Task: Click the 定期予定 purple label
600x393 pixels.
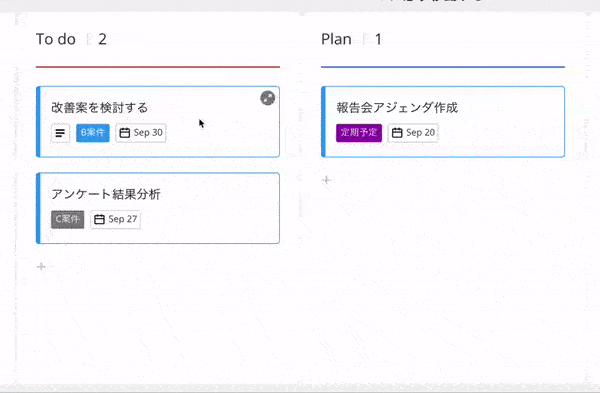Action: 359,133
